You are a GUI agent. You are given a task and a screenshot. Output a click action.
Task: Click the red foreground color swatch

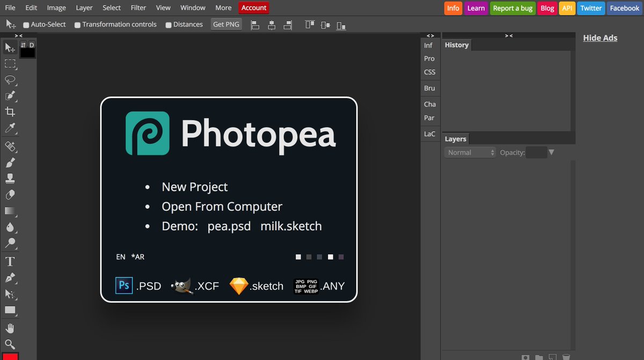(11, 356)
